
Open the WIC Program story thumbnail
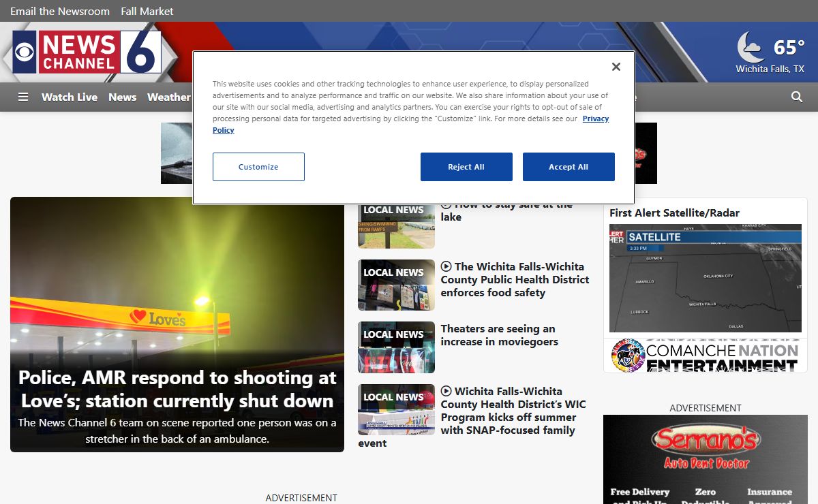[396, 409]
